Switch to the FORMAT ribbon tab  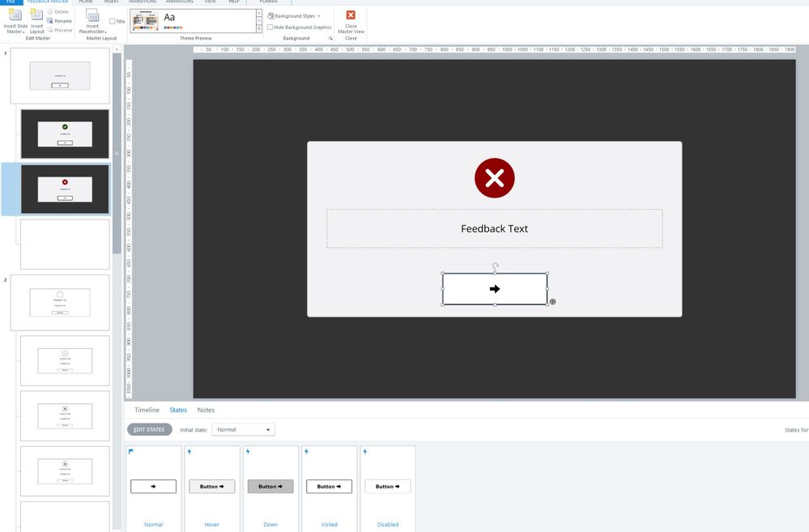click(x=269, y=2)
